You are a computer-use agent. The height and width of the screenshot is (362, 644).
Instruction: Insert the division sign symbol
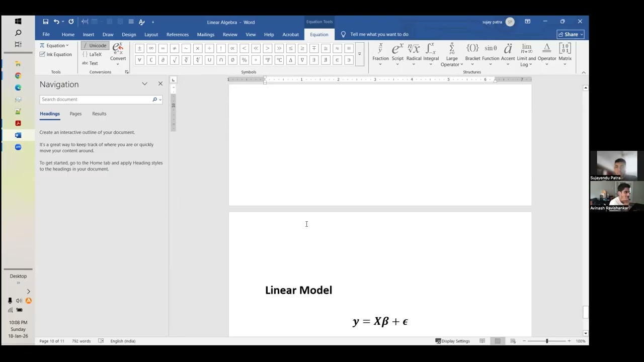pyautogui.click(x=209, y=48)
